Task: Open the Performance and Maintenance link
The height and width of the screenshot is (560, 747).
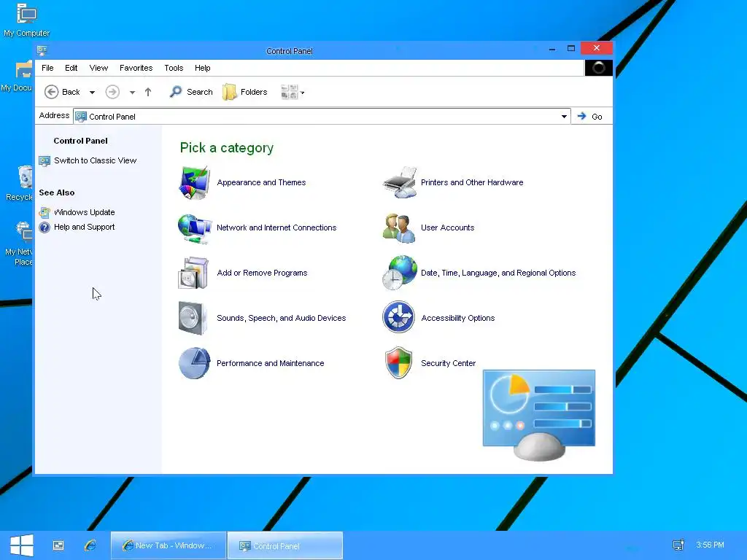Action: (x=271, y=363)
